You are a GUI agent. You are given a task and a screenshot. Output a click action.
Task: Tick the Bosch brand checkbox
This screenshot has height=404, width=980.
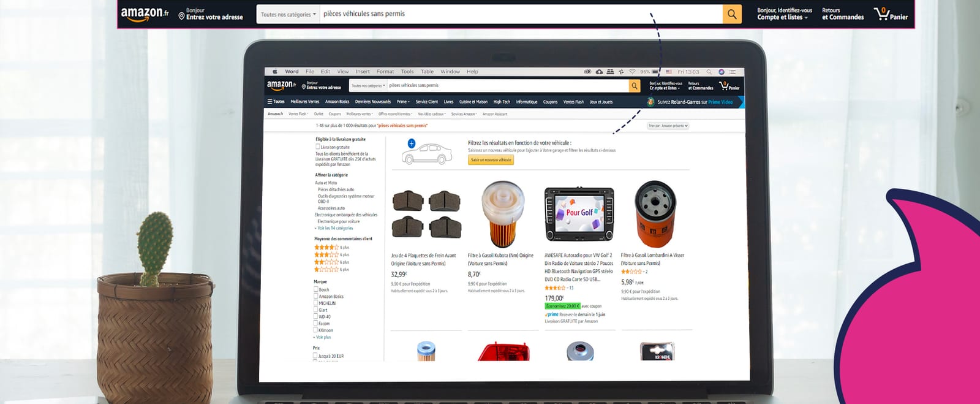tap(316, 289)
